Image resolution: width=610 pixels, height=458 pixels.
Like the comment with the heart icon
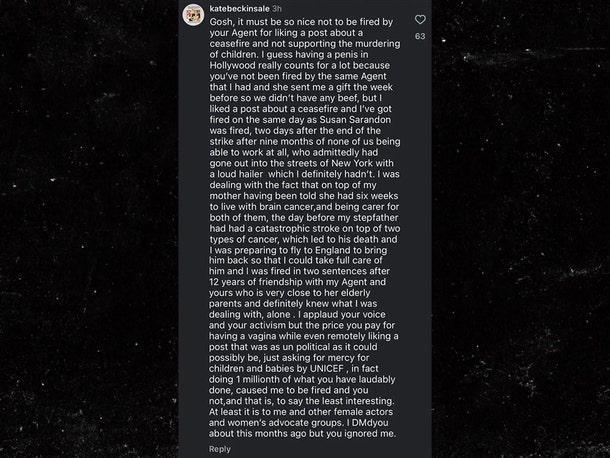pyautogui.click(x=420, y=19)
